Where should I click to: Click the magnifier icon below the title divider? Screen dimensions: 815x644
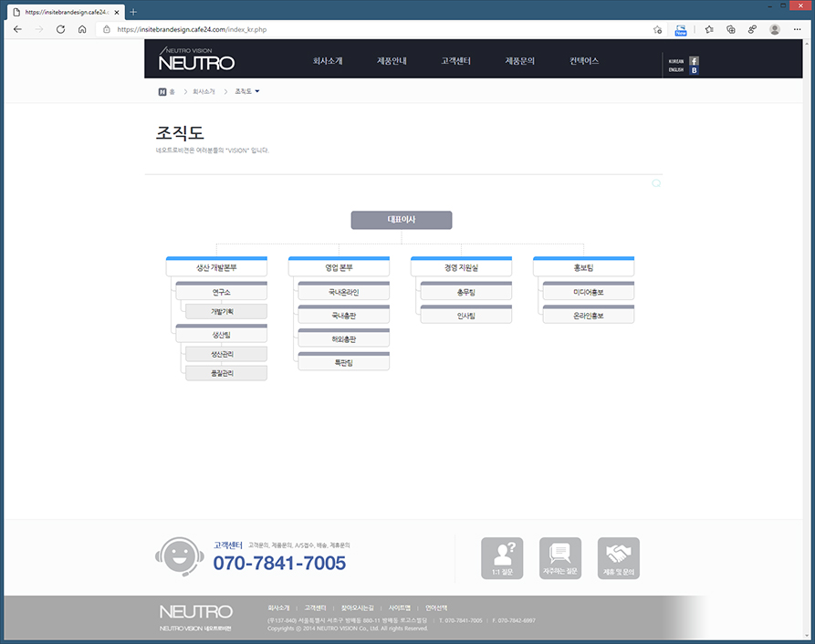(655, 183)
